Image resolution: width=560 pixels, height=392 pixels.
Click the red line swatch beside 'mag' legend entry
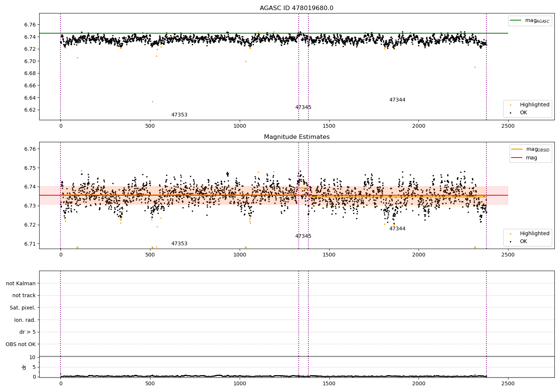point(517,158)
